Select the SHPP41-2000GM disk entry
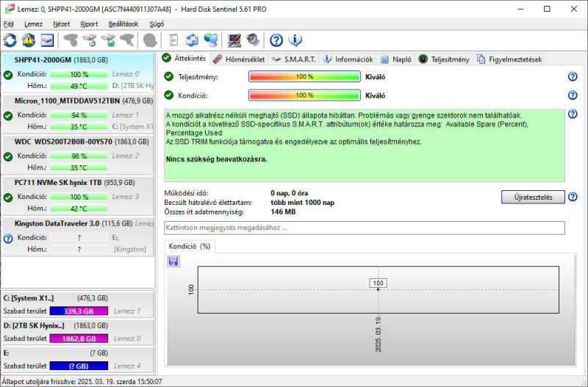The width and height of the screenshot is (588, 387). click(x=78, y=73)
